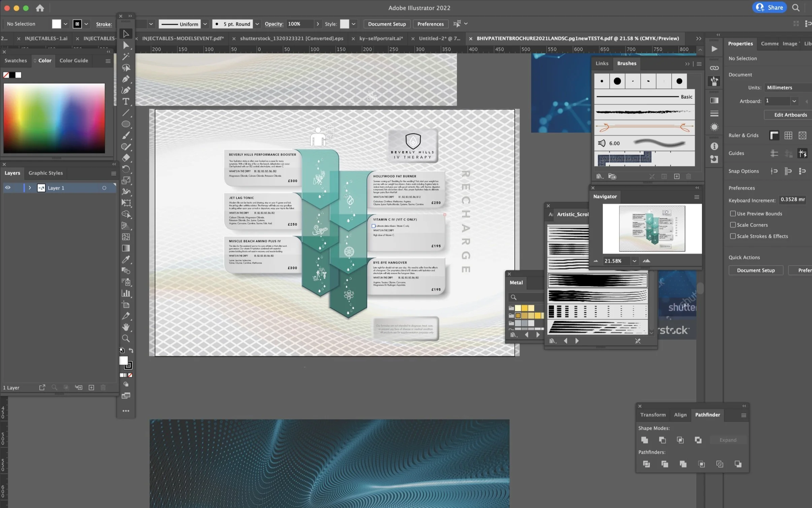812x508 pixels.
Task: Open the 5 pt. Round brush dropdown
Action: pyautogui.click(x=257, y=24)
